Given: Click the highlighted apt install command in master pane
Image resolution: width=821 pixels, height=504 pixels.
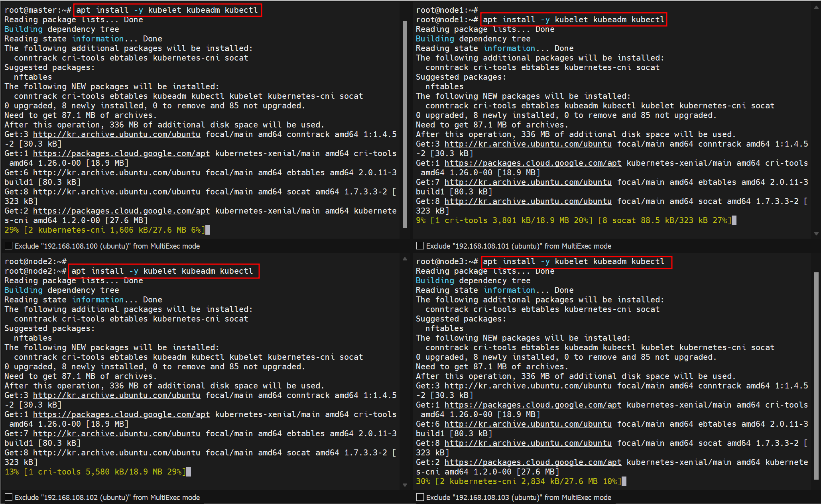Looking at the screenshot, I should pos(167,10).
